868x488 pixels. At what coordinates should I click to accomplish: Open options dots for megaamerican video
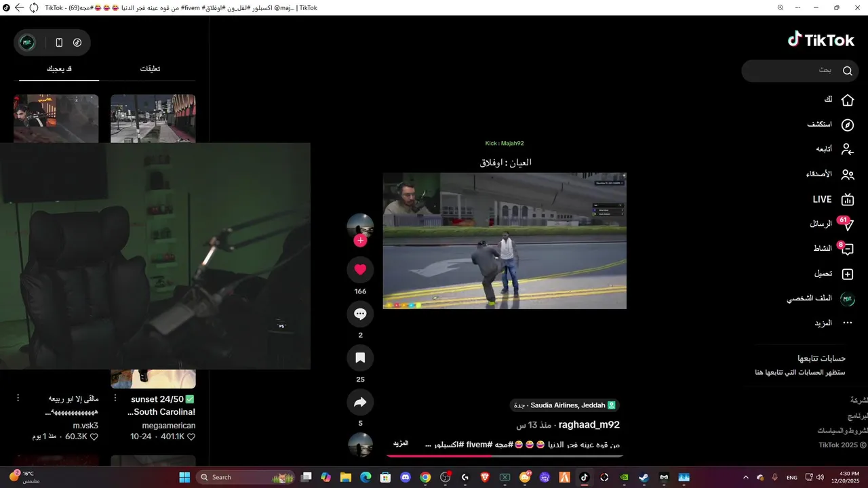115,398
